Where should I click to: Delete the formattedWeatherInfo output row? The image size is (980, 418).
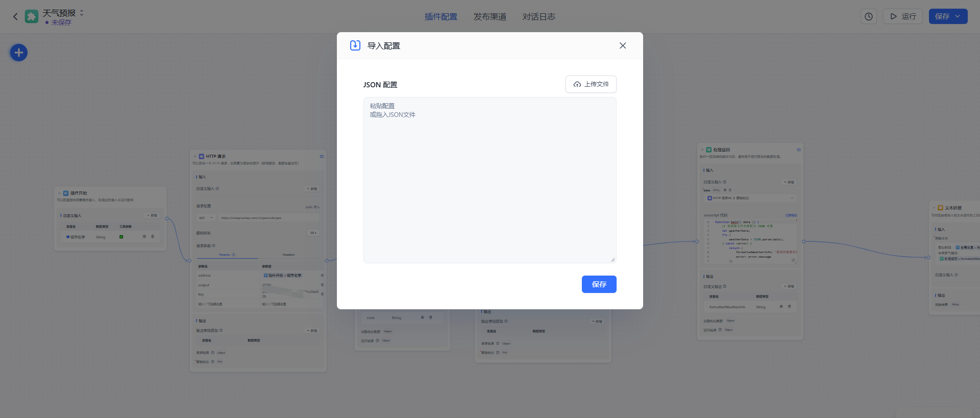coord(789,307)
